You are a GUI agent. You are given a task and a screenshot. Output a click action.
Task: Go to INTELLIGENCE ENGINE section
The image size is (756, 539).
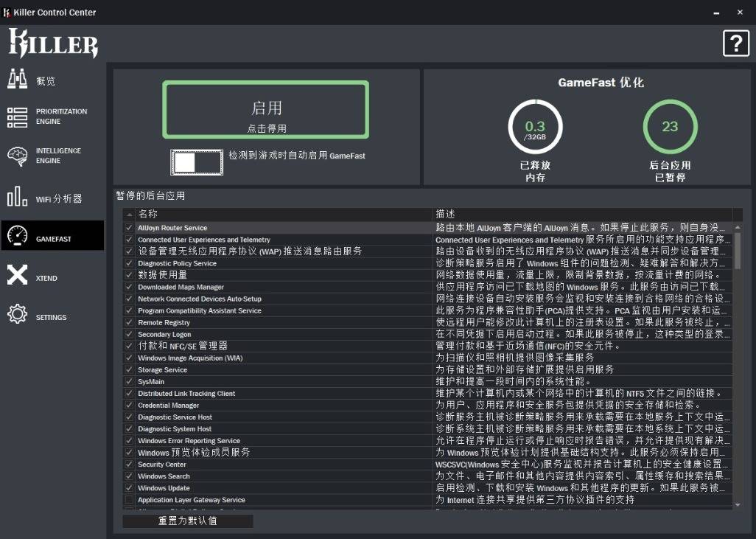point(58,156)
